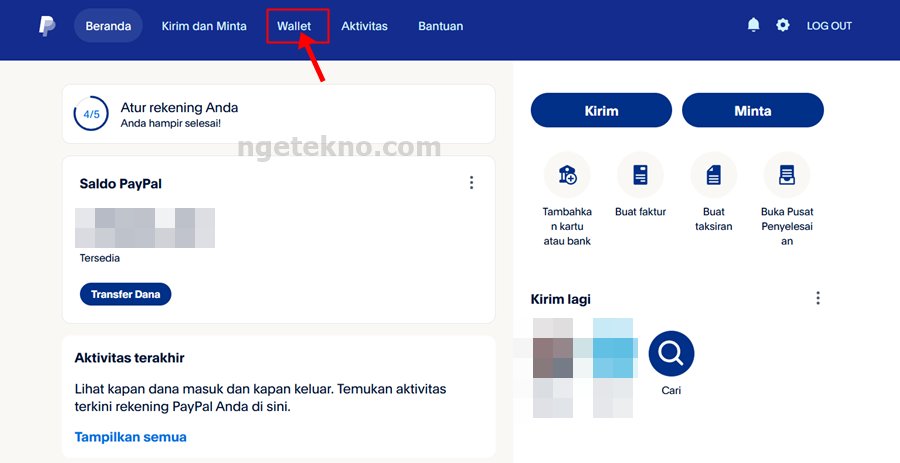Click the Cari search magnifier icon
The height and width of the screenshot is (463, 900).
(x=671, y=353)
